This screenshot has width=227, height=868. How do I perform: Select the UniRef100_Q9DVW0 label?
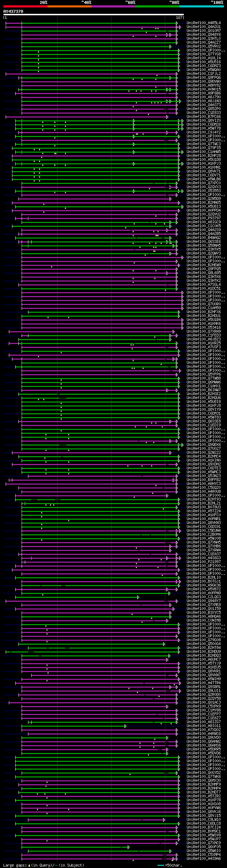coord(204,82)
